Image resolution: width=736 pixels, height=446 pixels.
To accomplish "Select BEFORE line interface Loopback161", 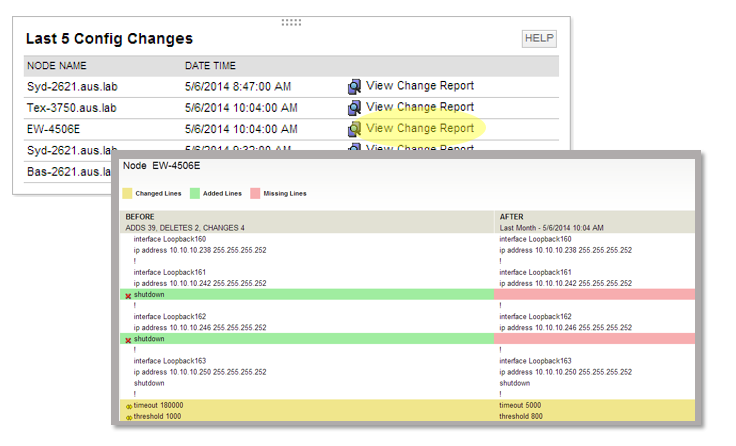I will click(169, 272).
